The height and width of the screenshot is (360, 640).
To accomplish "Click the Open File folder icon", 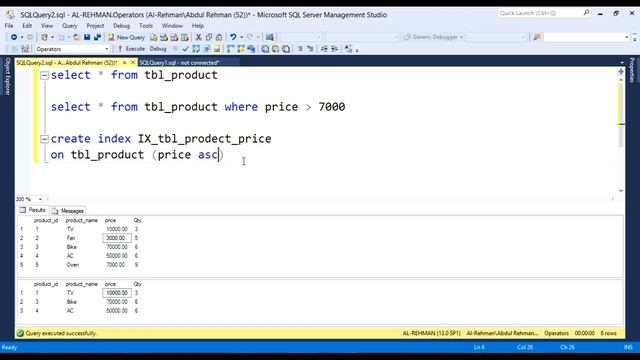I will 76,37.
